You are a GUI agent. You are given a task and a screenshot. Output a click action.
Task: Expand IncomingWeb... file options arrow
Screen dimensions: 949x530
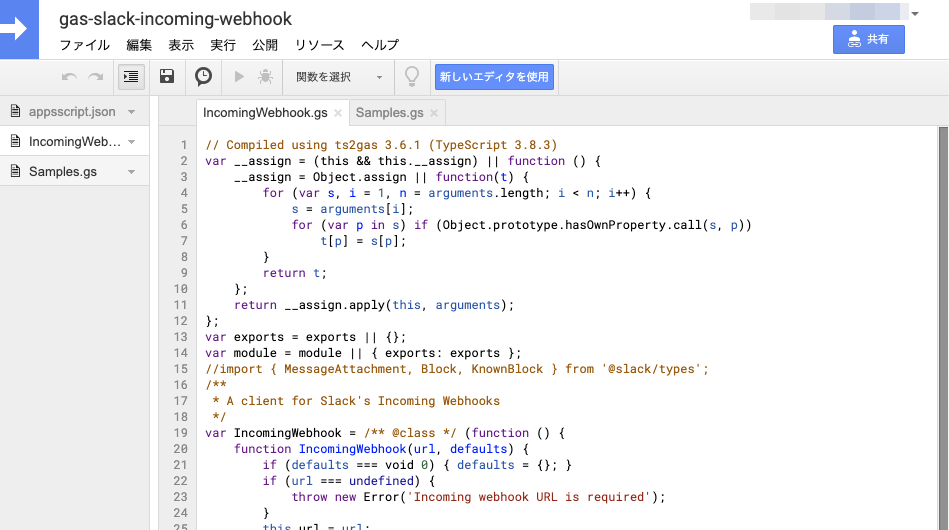click(x=131, y=142)
